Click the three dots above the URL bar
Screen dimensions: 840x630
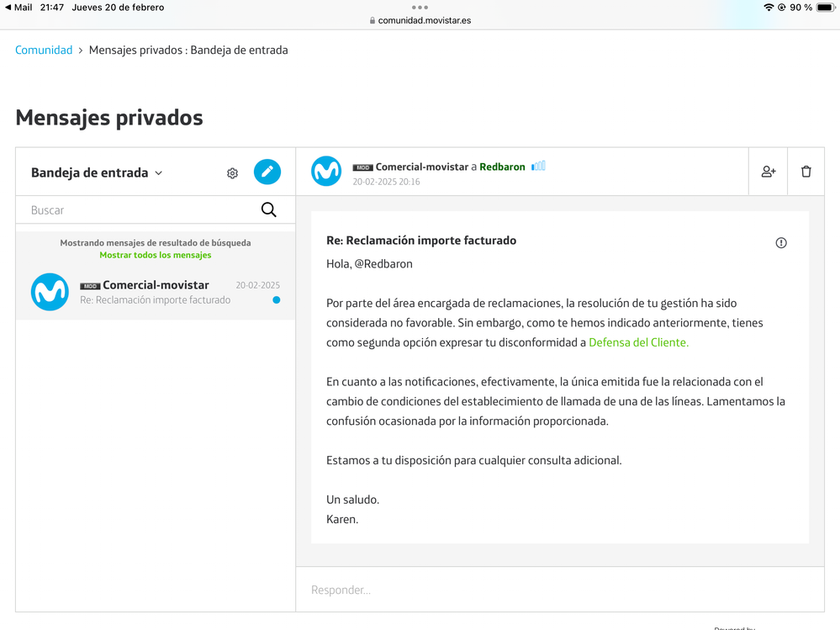pos(420,8)
